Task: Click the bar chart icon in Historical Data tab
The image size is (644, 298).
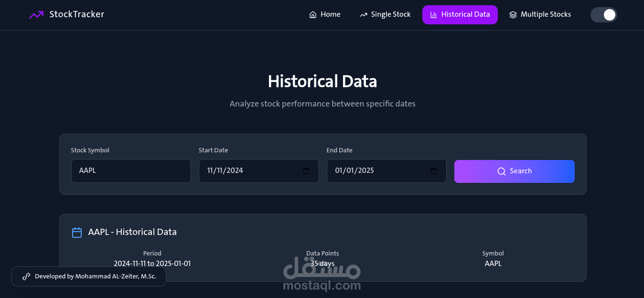Action: coord(434,15)
